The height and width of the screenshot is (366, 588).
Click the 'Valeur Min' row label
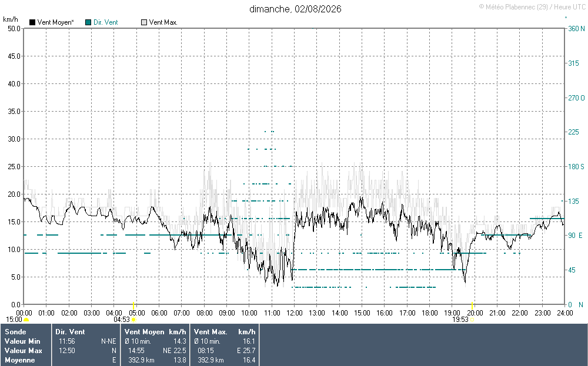tap(22, 341)
